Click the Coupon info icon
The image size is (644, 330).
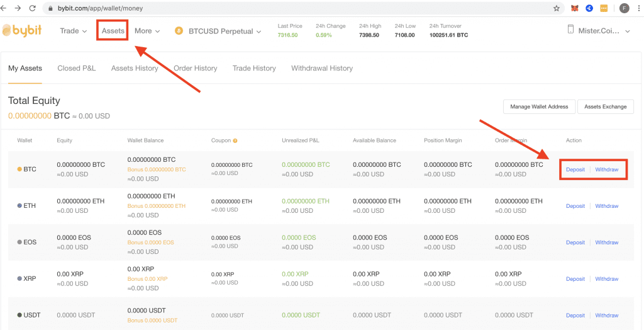click(x=235, y=140)
